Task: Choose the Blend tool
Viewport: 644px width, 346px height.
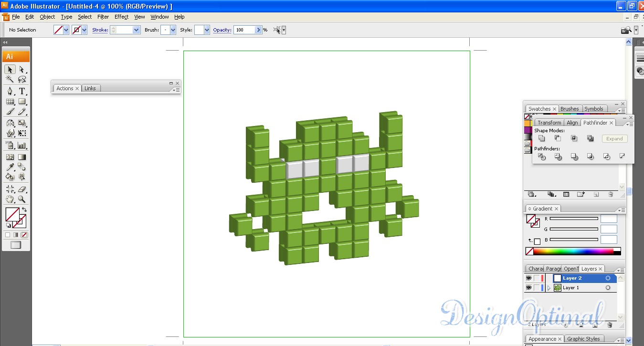Action: click(x=22, y=167)
